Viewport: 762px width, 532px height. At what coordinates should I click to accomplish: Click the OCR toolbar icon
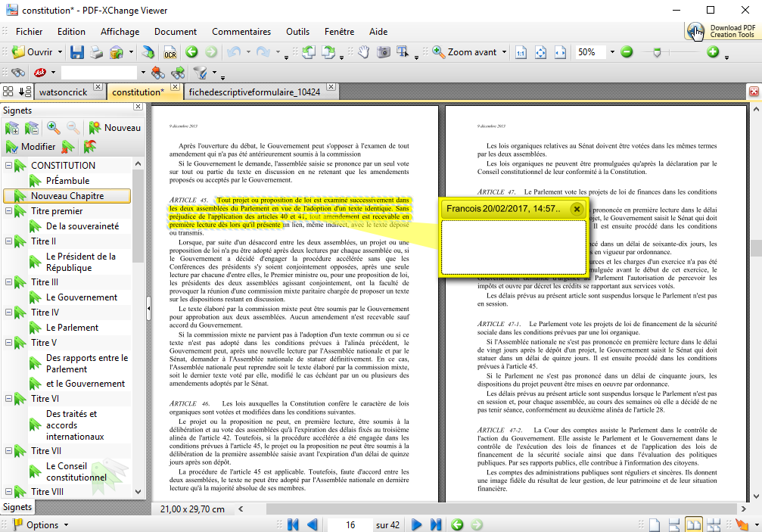(170, 52)
